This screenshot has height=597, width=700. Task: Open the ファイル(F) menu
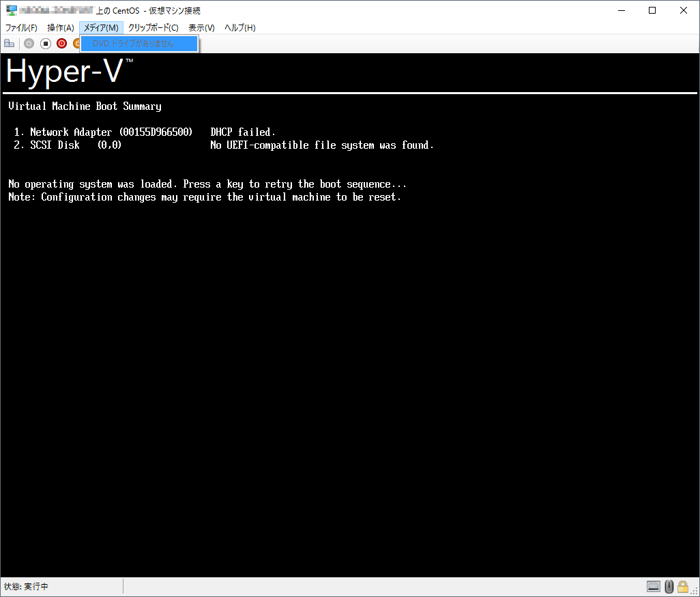coord(21,28)
